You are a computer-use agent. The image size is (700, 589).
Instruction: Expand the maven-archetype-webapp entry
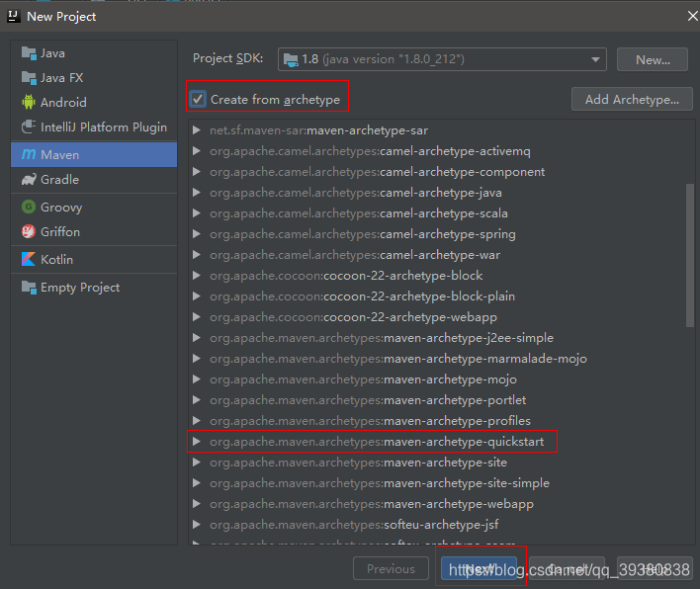[x=196, y=504]
